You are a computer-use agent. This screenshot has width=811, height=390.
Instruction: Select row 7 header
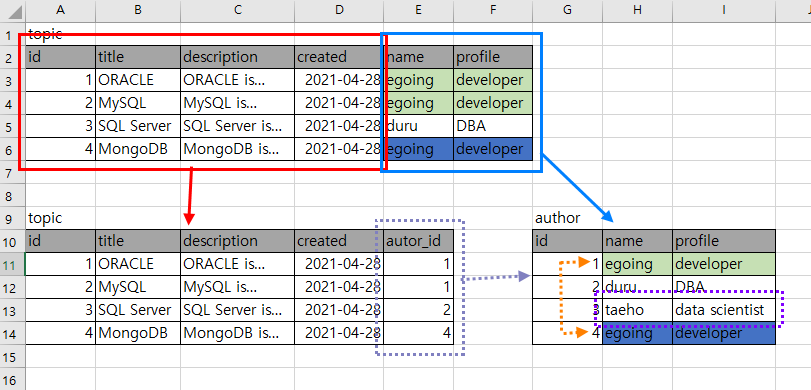(12, 172)
